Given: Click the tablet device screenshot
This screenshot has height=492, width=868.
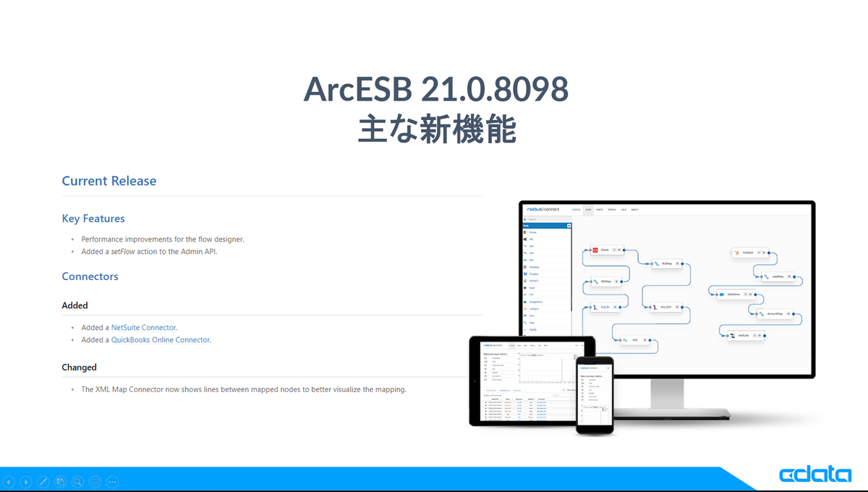Looking at the screenshot, I should pos(532,380).
